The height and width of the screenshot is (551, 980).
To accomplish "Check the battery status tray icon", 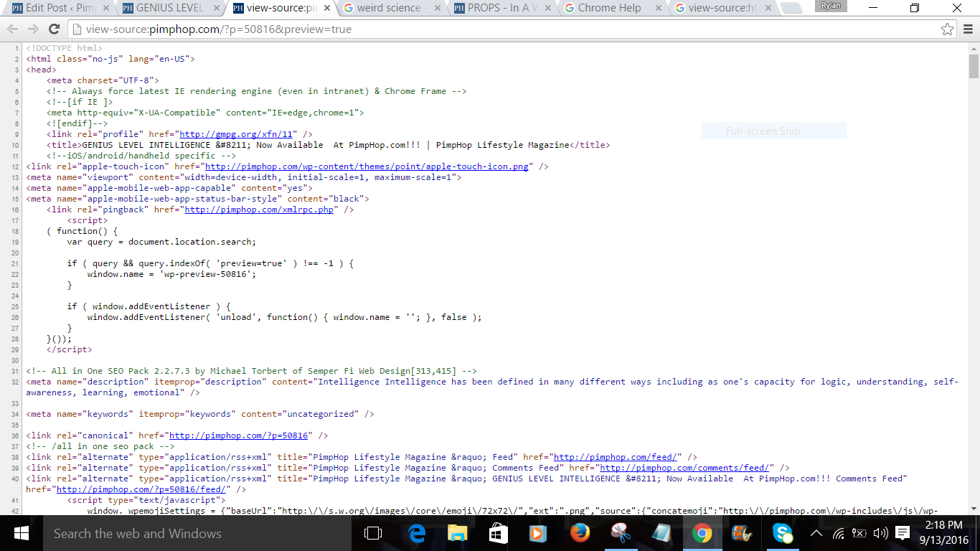I will [x=859, y=534].
